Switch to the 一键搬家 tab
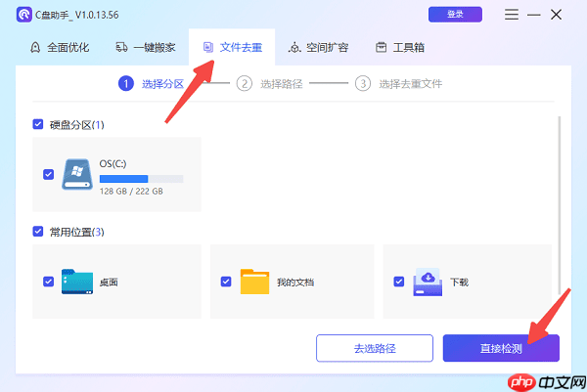Viewport: 587px width, 392px height. click(x=146, y=48)
